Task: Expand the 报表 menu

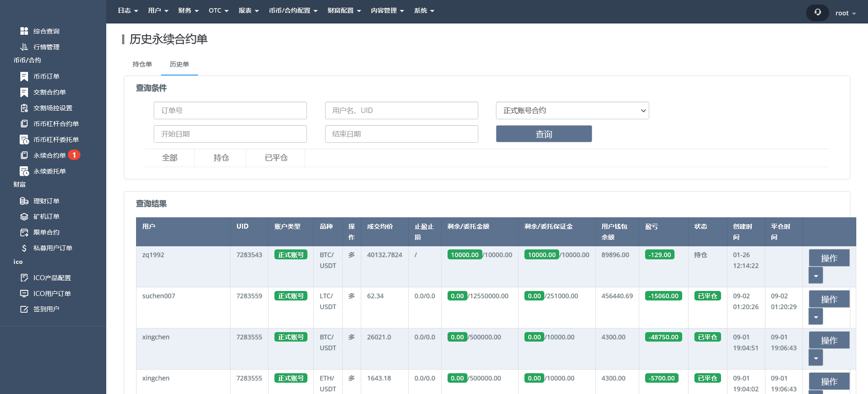Action: pos(249,11)
